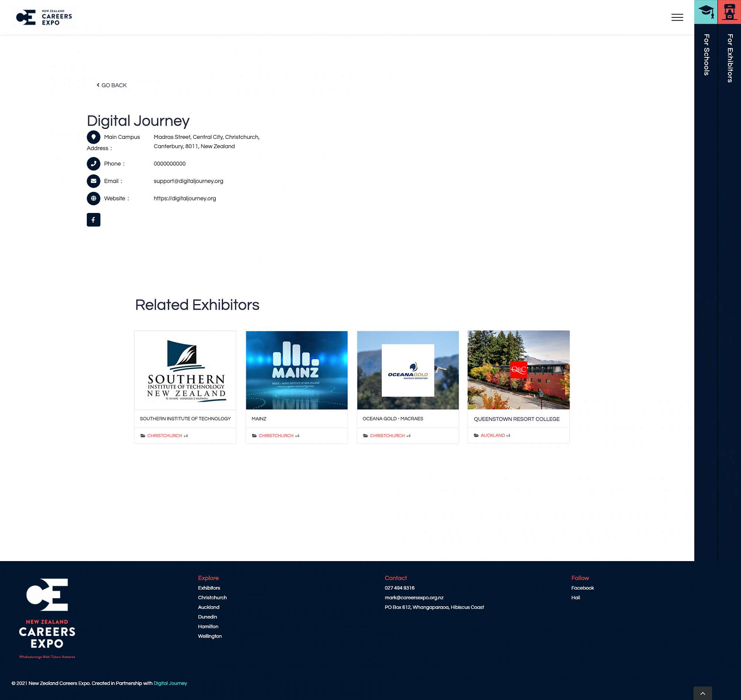
Task: Open Southern Institute of Technology thumbnail
Action: tap(185, 370)
